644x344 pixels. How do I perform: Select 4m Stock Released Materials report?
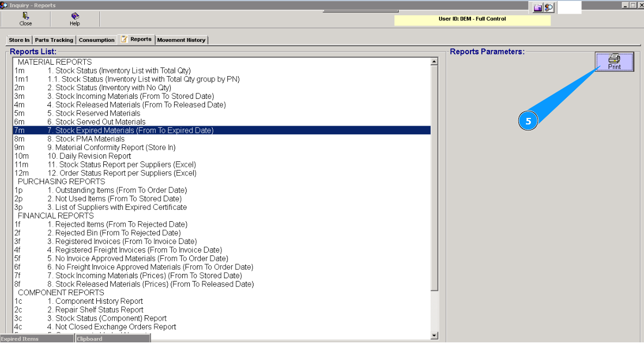(x=222, y=105)
